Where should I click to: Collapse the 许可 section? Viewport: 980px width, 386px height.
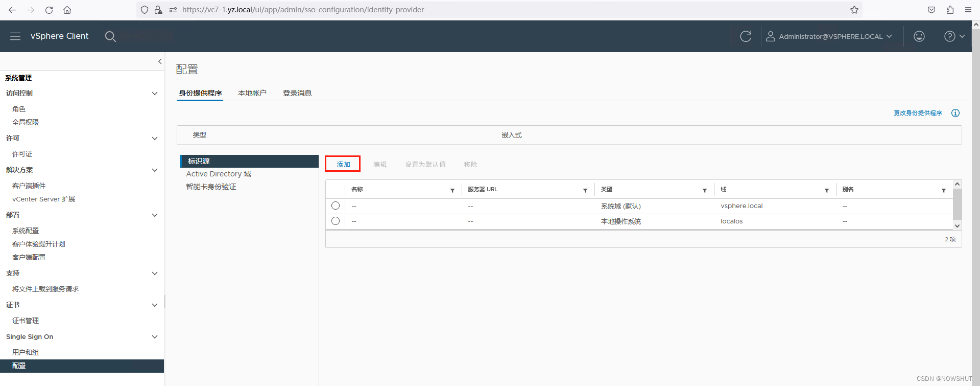(x=155, y=139)
